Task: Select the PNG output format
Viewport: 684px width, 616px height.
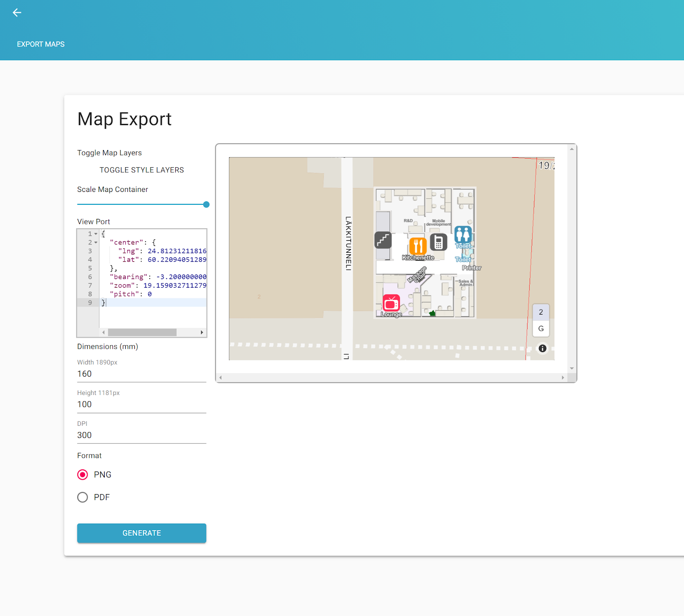Action: [x=83, y=475]
